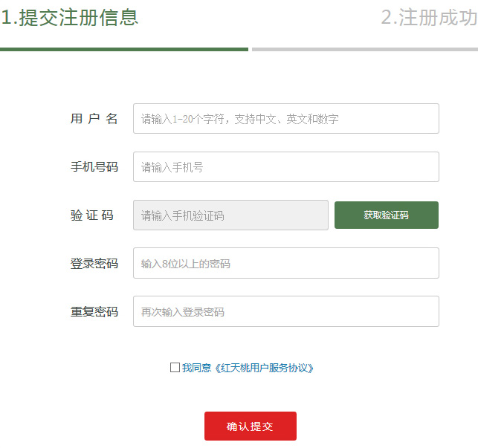Submit the form with 确认提交 button
Image resolution: width=478 pixels, height=448 pixels.
coord(250,426)
